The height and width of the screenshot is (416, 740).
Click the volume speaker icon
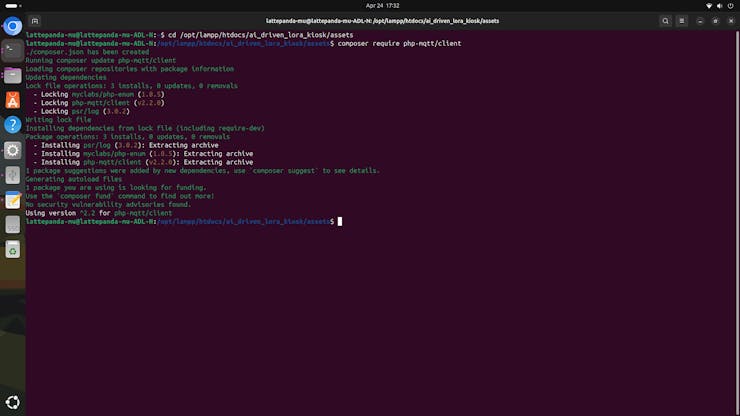pos(720,6)
